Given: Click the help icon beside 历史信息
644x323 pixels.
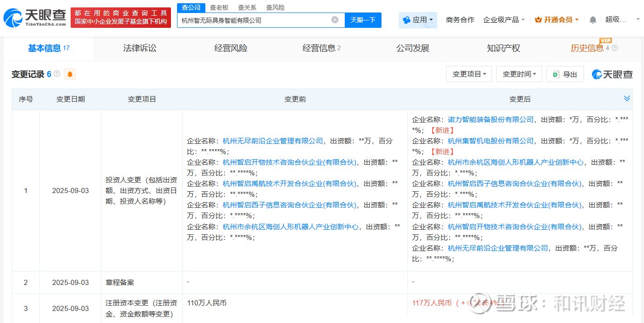Looking at the screenshot, I should 615,48.
